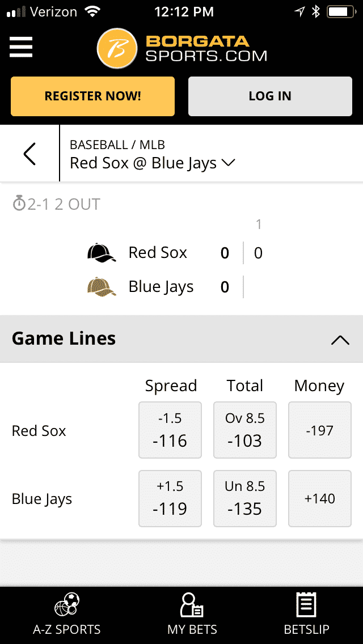Open the Betslip tab
The image size is (363, 644).
pyautogui.click(x=306, y=613)
